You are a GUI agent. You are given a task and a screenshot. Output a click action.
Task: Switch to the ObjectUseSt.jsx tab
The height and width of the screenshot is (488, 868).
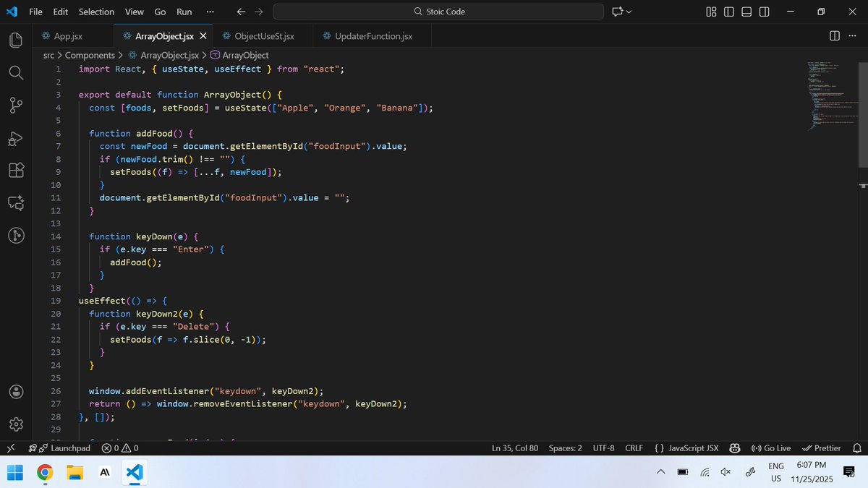(264, 36)
